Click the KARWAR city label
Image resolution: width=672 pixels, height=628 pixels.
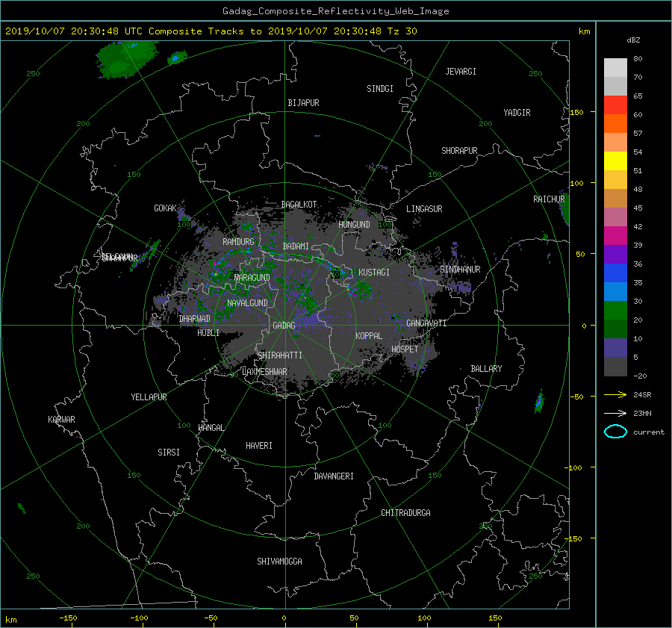[61, 420]
